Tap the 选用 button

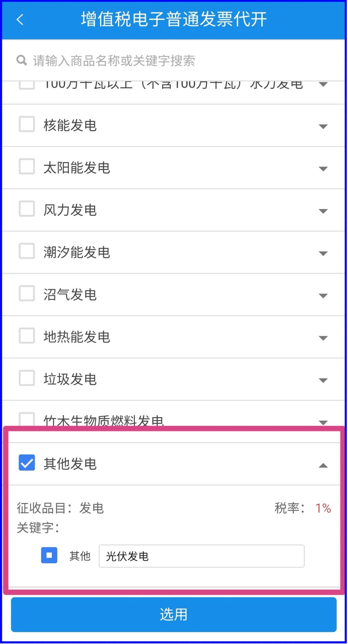coord(174,615)
